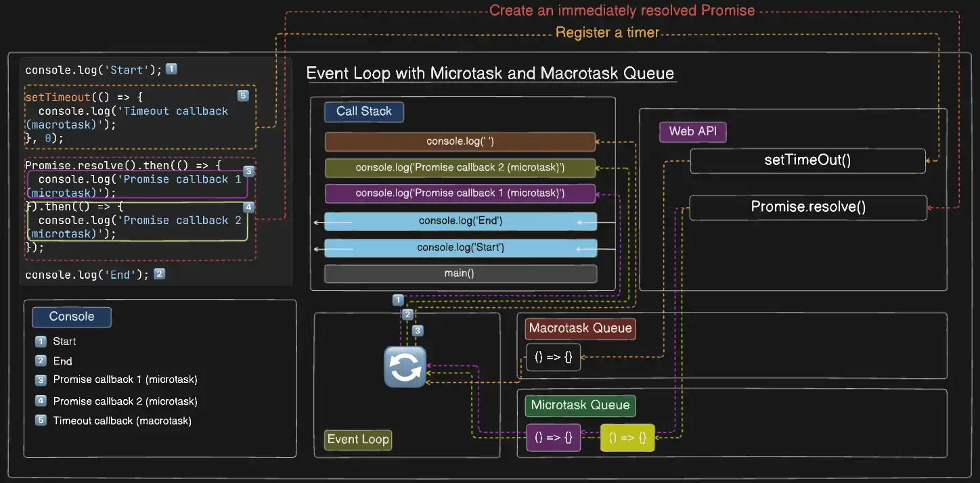Click the yellow-green callback in Microtask Queue

[x=627, y=438]
